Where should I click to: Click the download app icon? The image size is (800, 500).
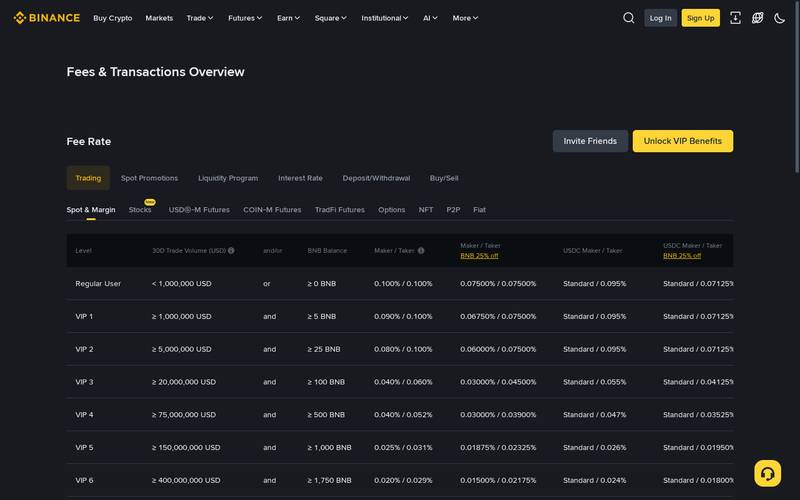click(x=735, y=18)
